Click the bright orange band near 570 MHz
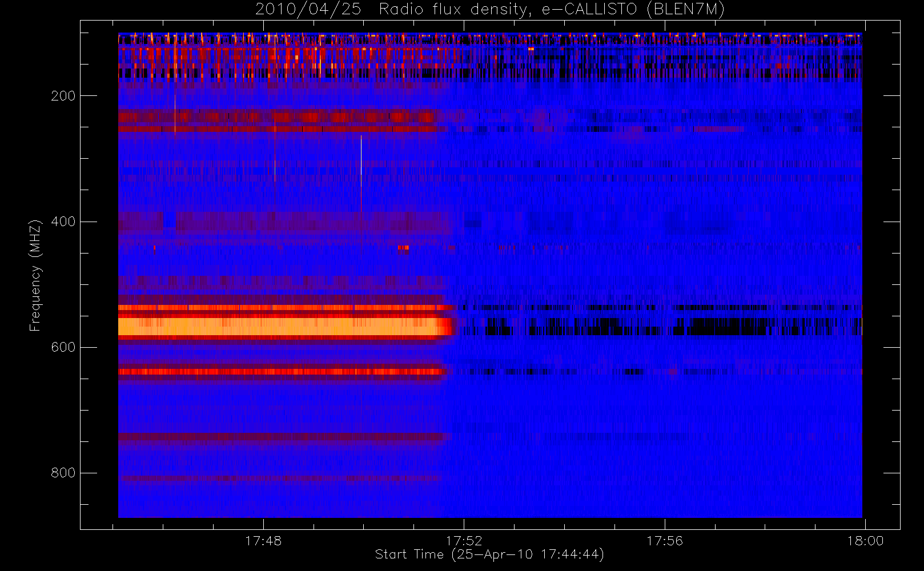The image size is (924, 571). [284, 327]
